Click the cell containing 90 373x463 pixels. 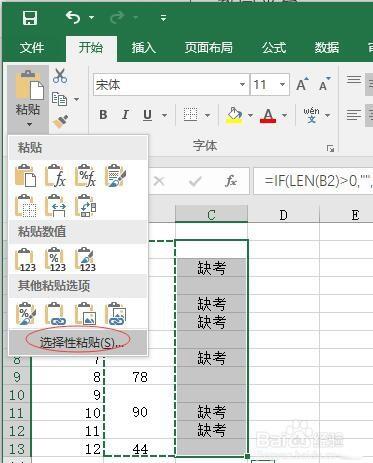pyautogui.click(x=140, y=413)
